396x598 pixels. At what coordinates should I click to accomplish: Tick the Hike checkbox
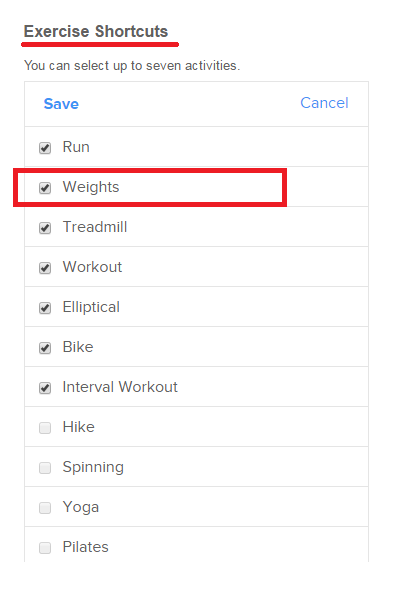click(45, 428)
